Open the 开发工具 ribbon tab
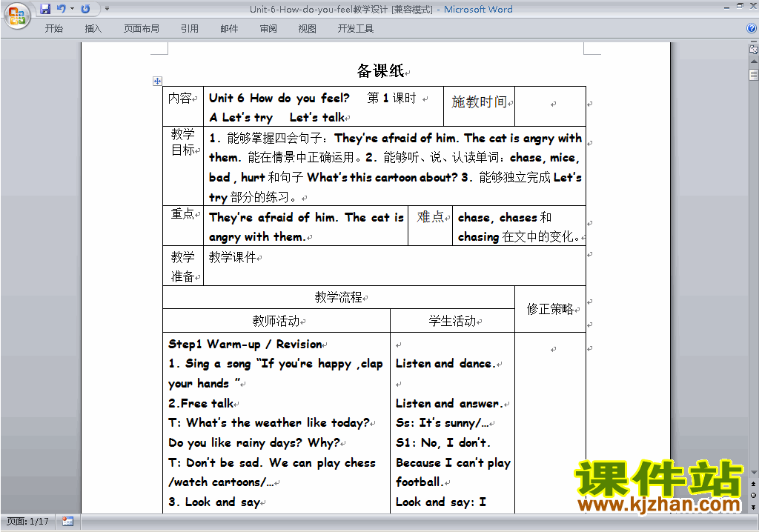The image size is (759, 532). (356, 29)
